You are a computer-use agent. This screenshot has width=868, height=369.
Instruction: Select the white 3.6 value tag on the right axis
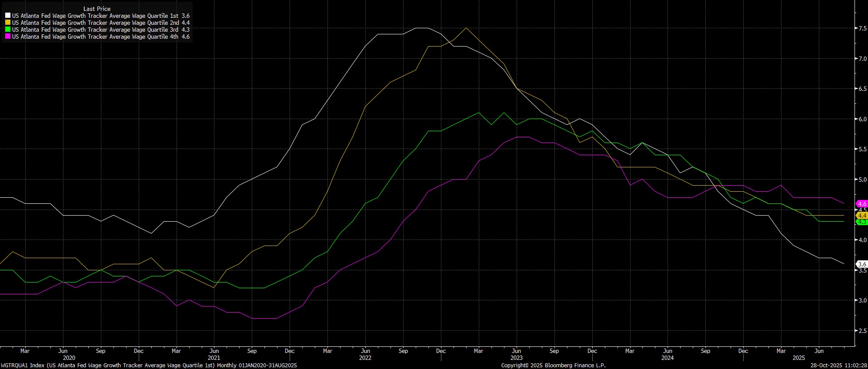[861, 264]
